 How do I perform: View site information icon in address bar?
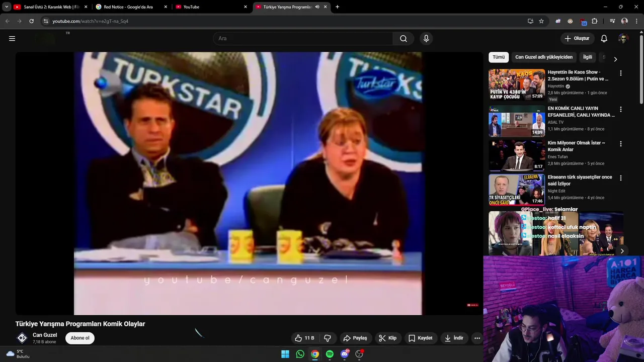click(x=46, y=21)
